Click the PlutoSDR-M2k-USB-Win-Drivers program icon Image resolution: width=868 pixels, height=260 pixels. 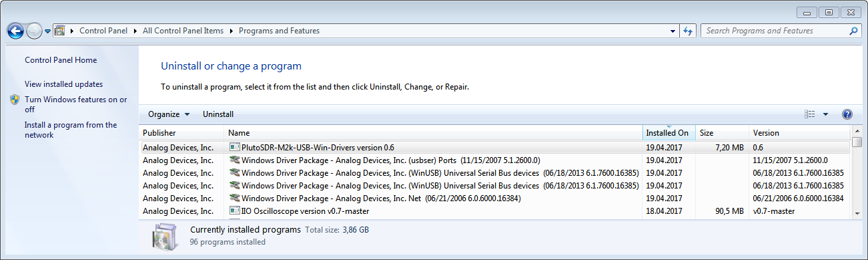tap(234, 147)
